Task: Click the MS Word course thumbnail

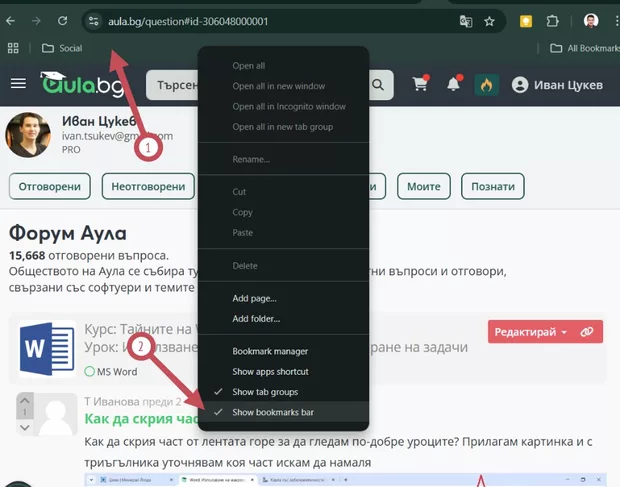Action: [47, 349]
